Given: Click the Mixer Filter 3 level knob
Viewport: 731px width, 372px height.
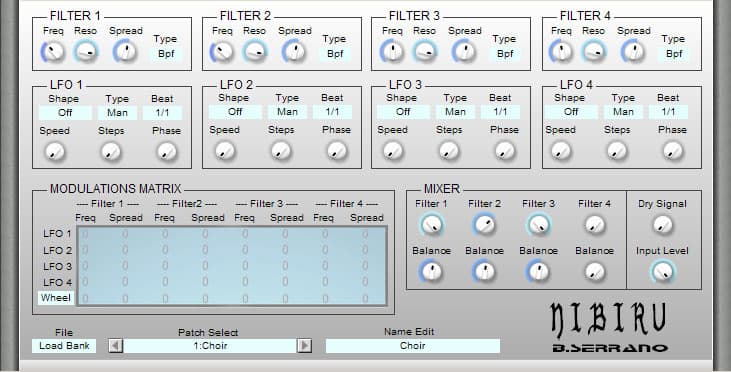Looking at the screenshot, I should tap(538, 225).
